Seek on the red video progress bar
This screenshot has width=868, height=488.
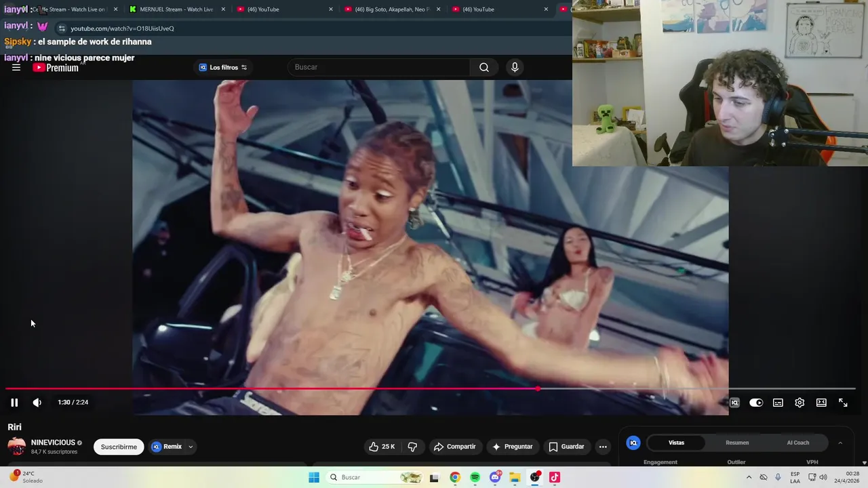click(431, 389)
